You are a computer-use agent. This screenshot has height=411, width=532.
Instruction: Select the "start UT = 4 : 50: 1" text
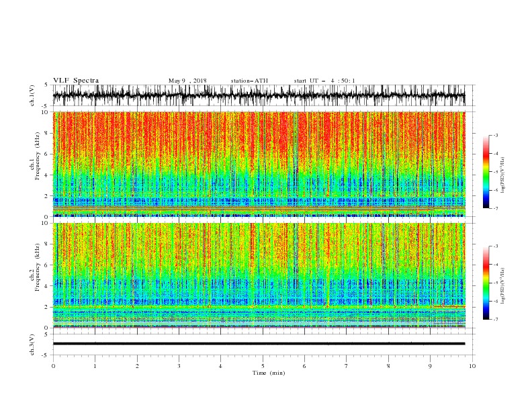(324, 81)
